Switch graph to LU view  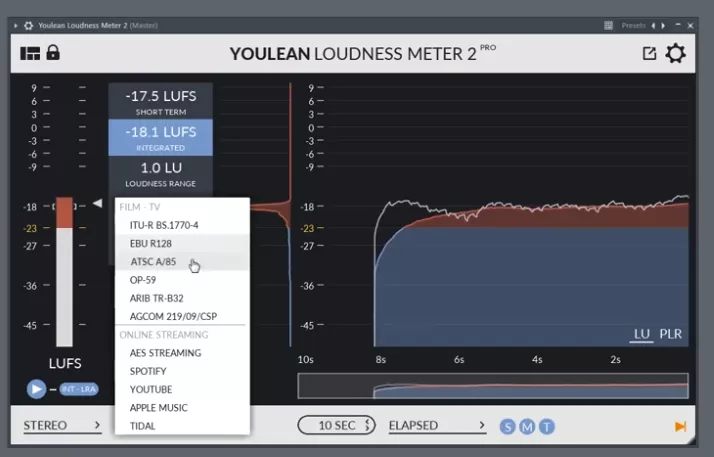click(x=641, y=334)
